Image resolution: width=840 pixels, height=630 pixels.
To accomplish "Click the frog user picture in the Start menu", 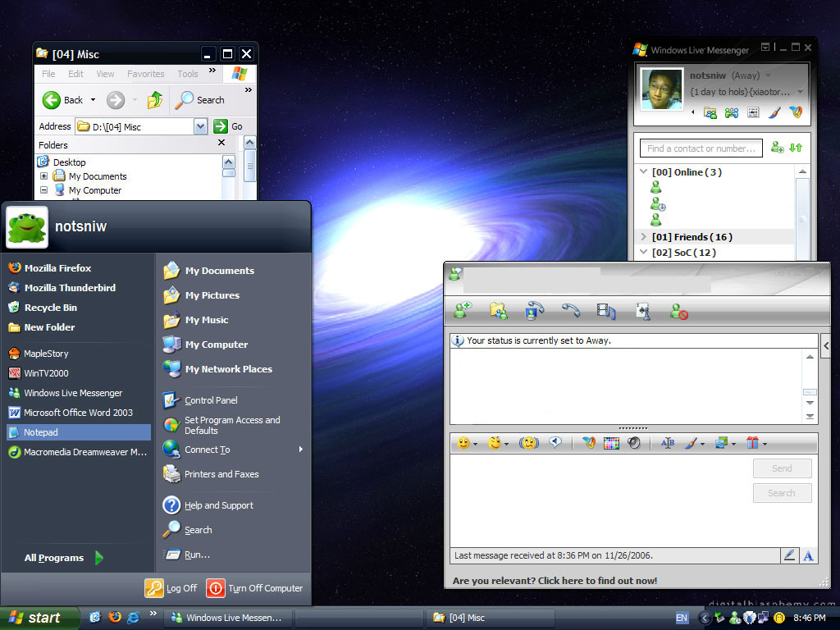I will pos(27,228).
